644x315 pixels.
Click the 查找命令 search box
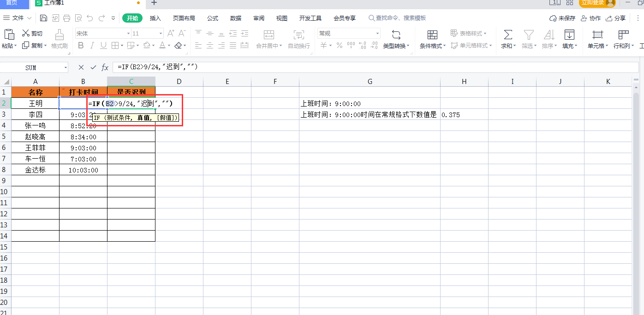(397, 18)
